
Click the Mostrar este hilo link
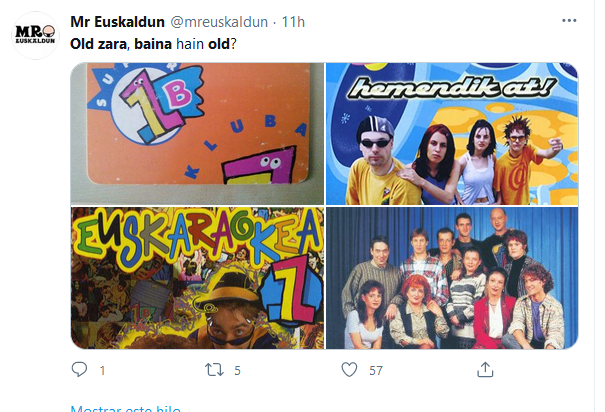pos(126,408)
